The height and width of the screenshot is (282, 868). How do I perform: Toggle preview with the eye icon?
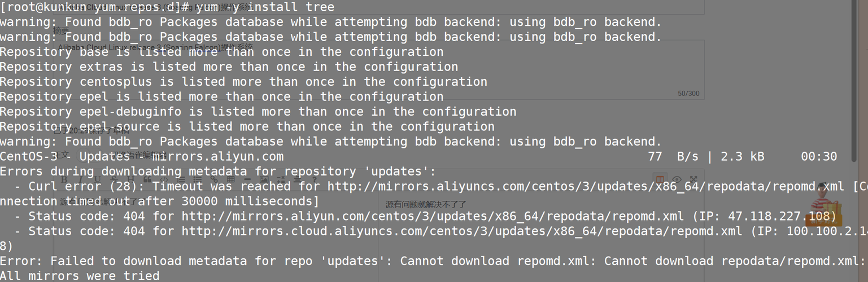[x=677, y=180]
